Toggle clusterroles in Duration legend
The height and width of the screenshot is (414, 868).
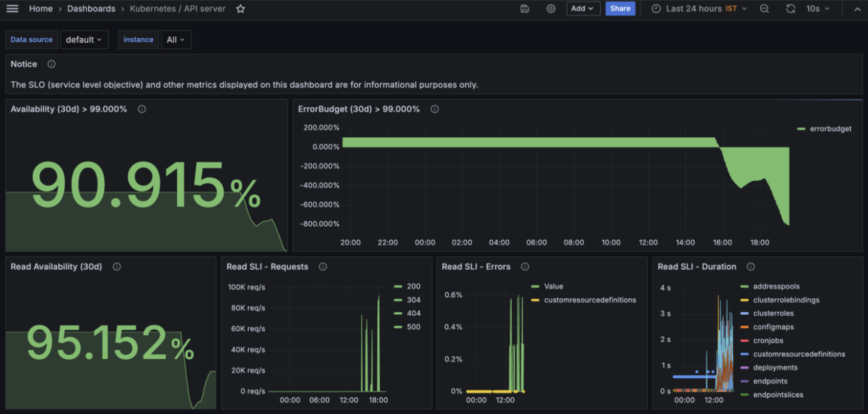click(x=773, y=313)
